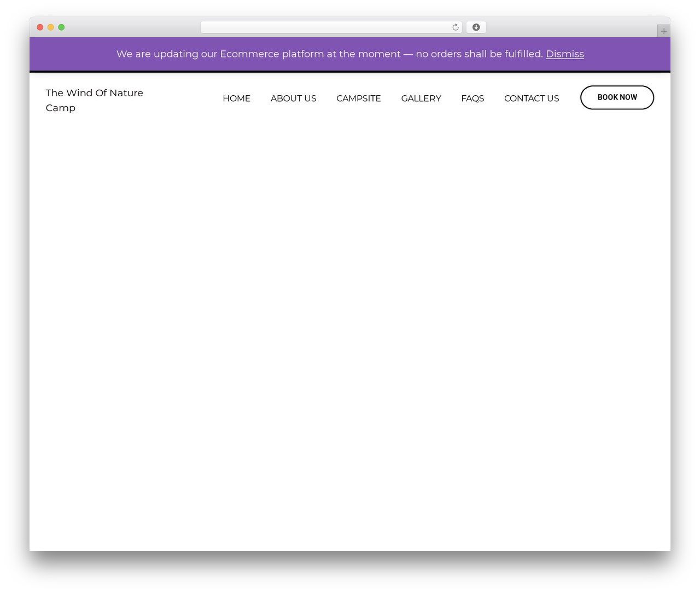
Task: Open the Home menu item
Action: point(236,98)
